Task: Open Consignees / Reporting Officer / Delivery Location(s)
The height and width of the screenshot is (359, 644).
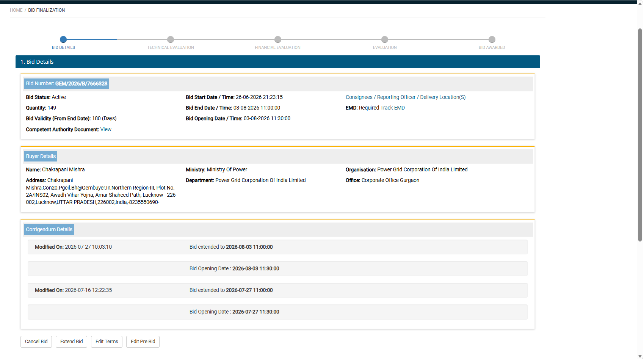Action: pyautogui.click(x=406, y=97)
